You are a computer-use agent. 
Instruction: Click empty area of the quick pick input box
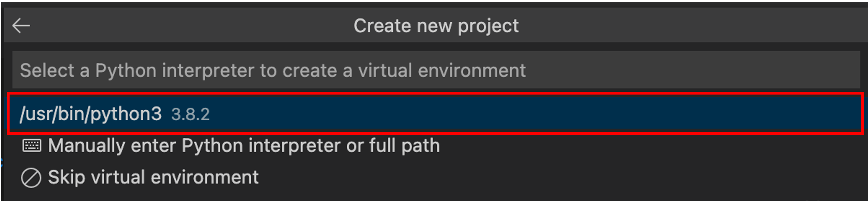pyautogui.click(x=685, y=70)
